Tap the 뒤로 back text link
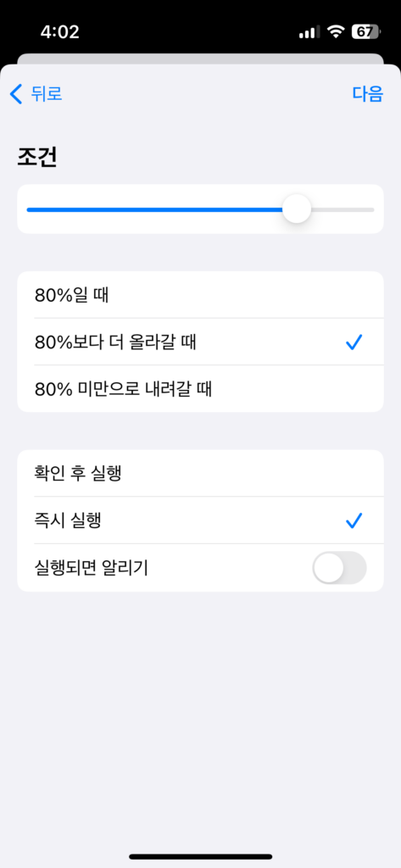The image size is (401, 868). [x=47, y=94]
